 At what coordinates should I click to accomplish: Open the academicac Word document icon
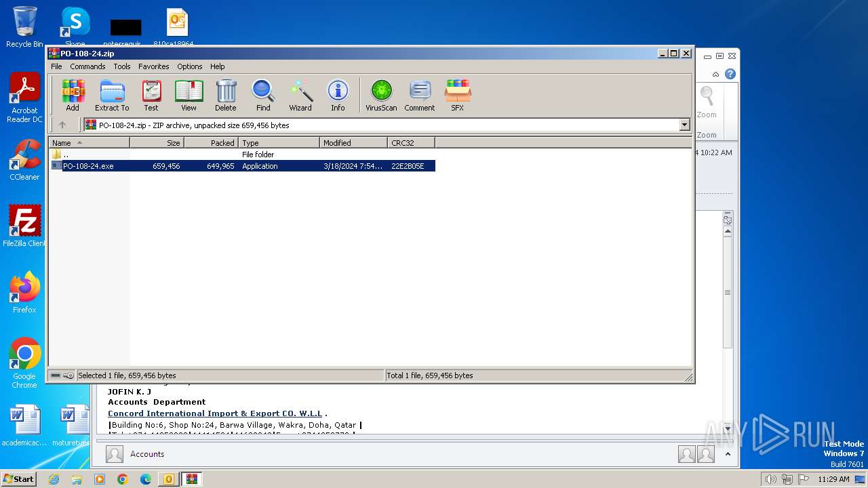(24, 426)
